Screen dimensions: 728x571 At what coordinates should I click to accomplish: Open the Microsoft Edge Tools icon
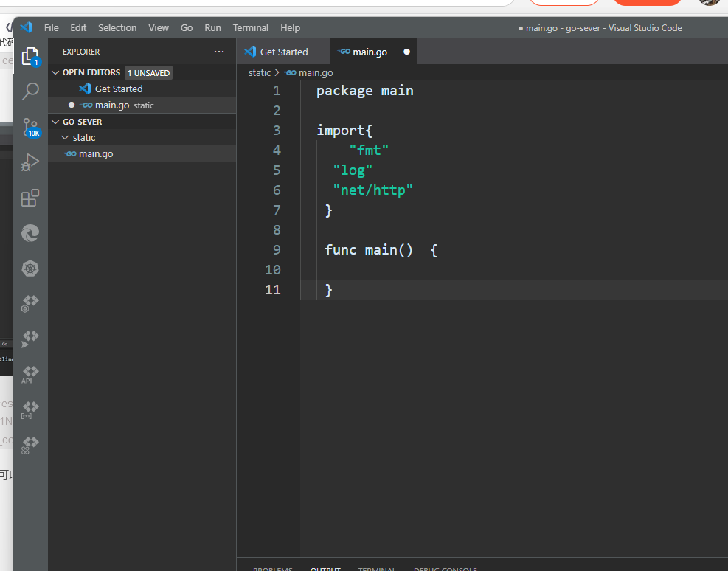(x=30, y=233)
